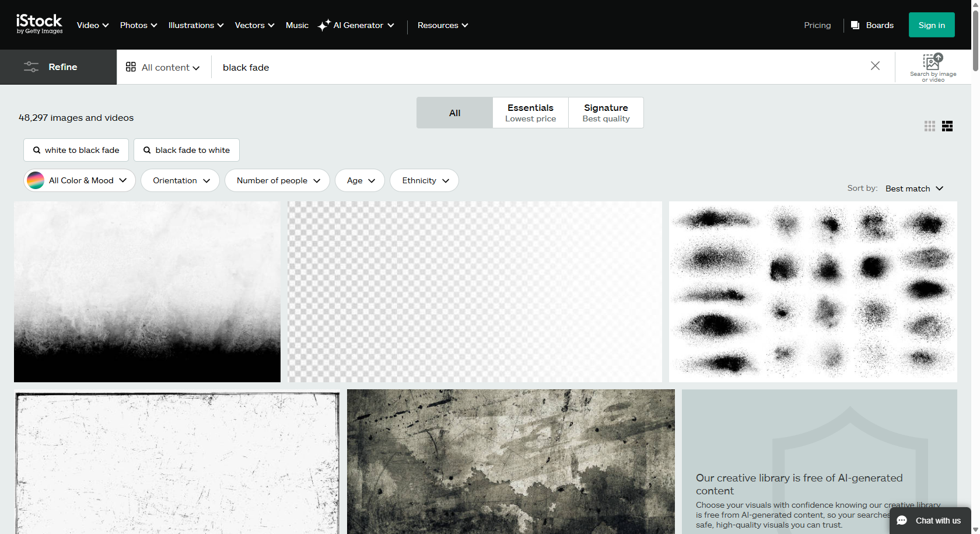This screenshot has height=534, width=980.
Task: Open the All Color & Mood filter
Action: point(79,180)
